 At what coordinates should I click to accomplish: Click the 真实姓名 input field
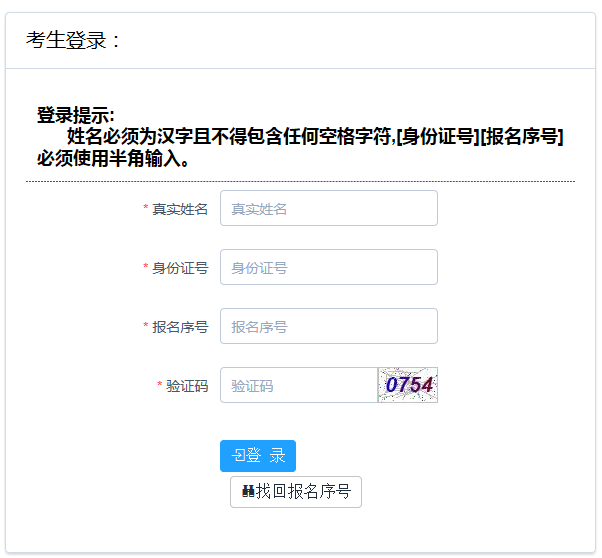328,208
